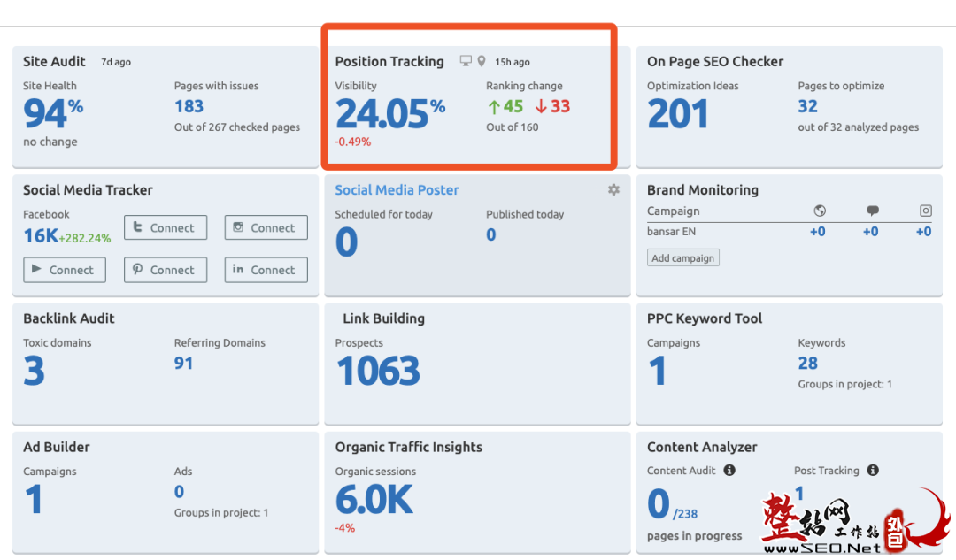
Task: Click the published today 0 value
Action: [490, 234]
